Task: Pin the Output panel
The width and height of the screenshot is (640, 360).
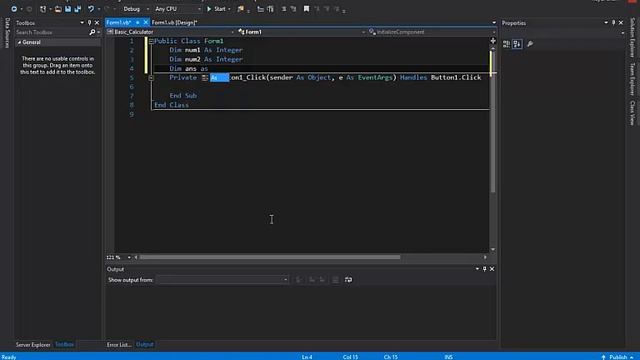Action: coord(484,269)
